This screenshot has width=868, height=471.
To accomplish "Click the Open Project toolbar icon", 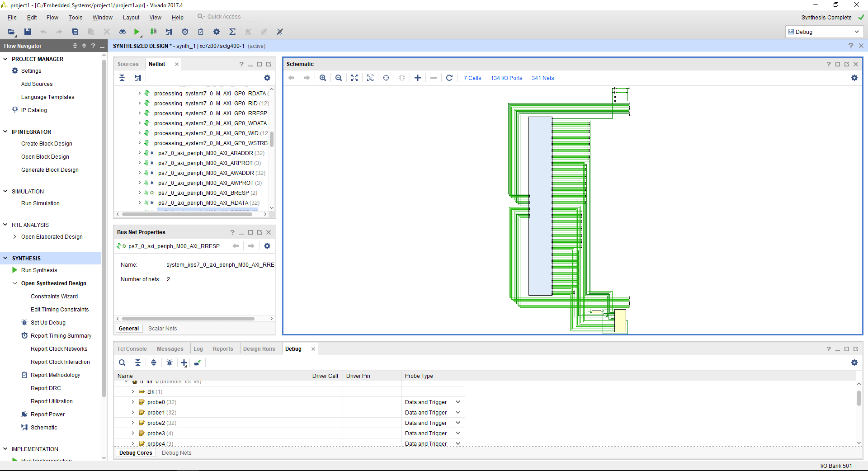I will (x=11, y=32).
